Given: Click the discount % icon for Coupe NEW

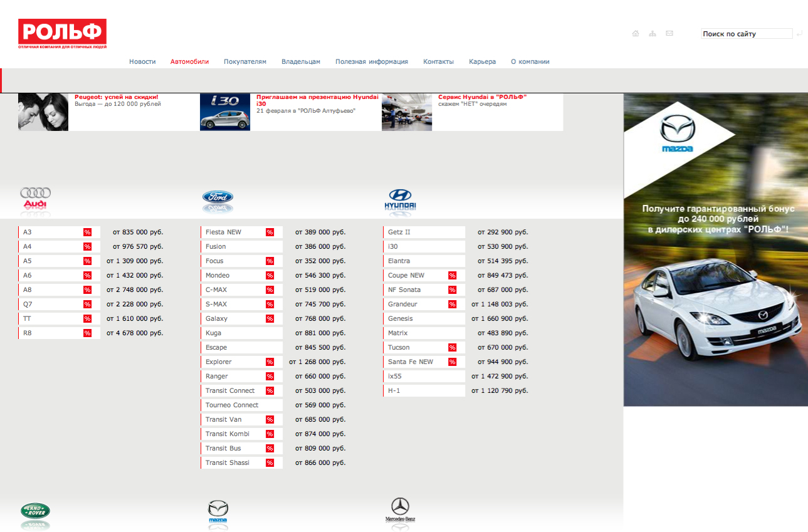Looking at the screenshot, I should pos(452,276).
